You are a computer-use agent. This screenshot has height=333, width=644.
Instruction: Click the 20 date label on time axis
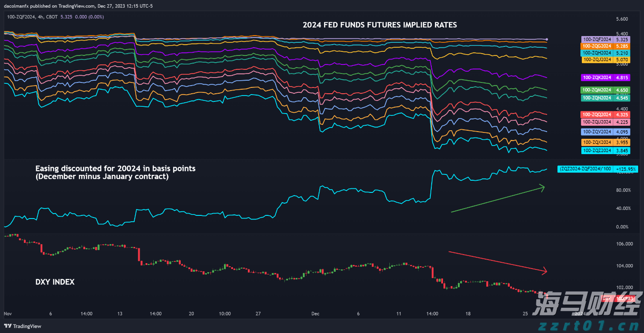(192, 313)
